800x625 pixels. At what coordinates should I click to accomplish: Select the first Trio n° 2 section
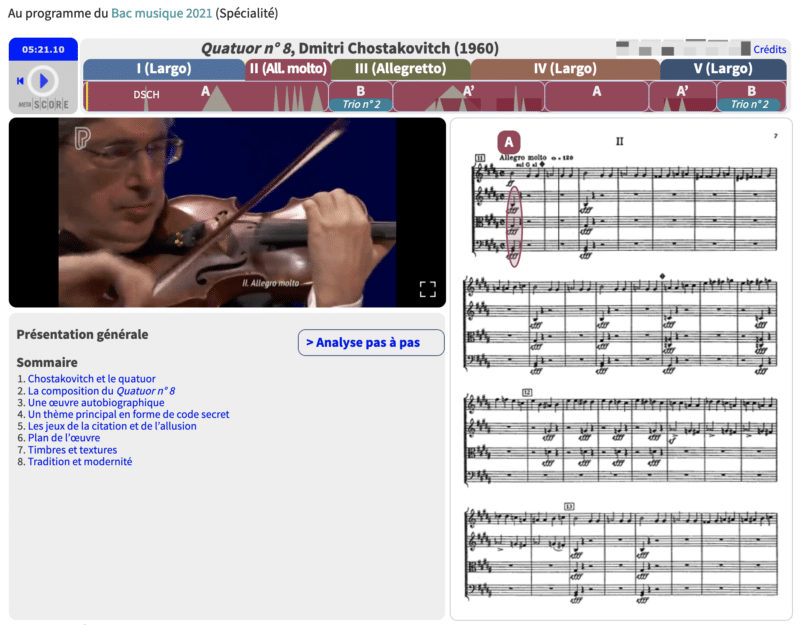click(361, 105)
